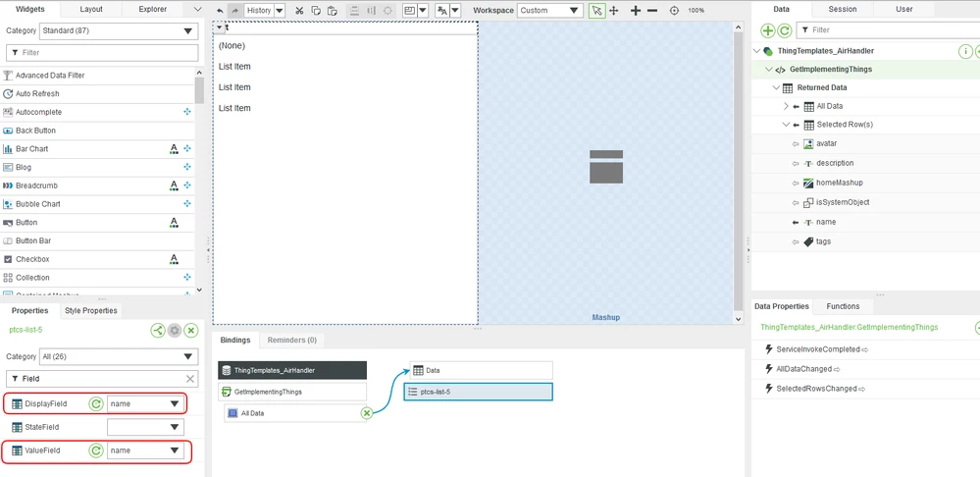Click the Bar Chart widget move icon

[x=186, y=149]
